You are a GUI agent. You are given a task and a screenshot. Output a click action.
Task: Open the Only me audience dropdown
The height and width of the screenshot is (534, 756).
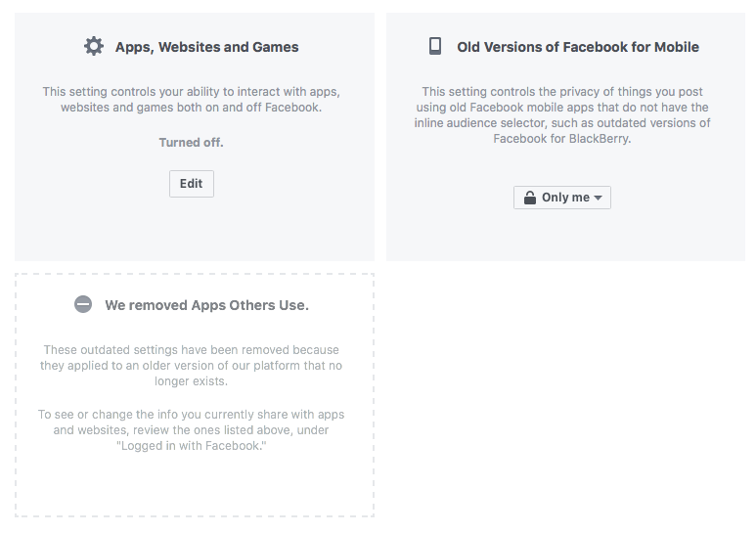(x=562, y=198)
